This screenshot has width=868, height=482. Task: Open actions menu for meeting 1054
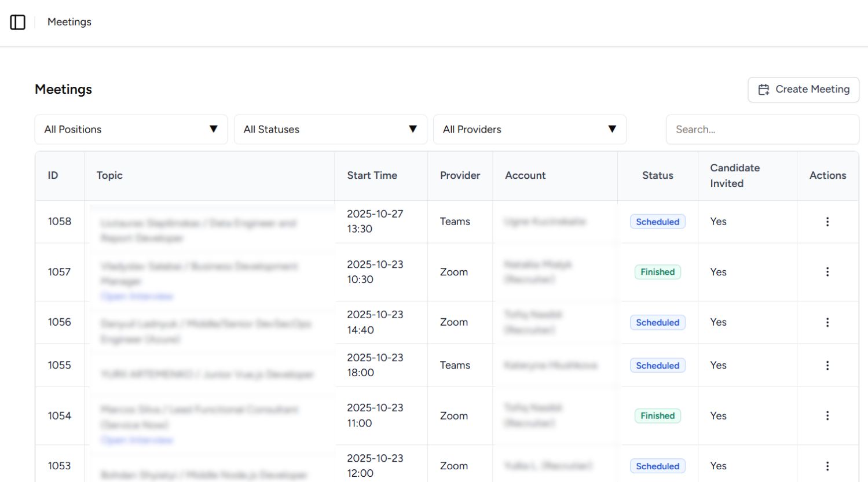click(x=827, y=415)
